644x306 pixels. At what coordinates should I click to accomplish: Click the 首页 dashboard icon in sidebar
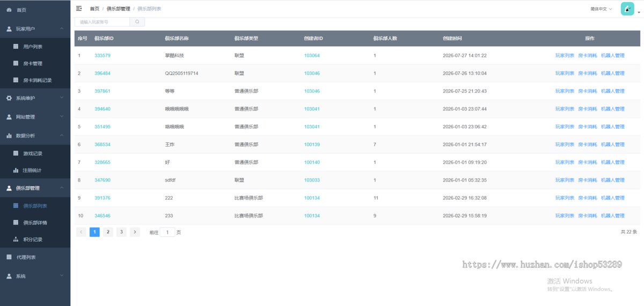9,10
